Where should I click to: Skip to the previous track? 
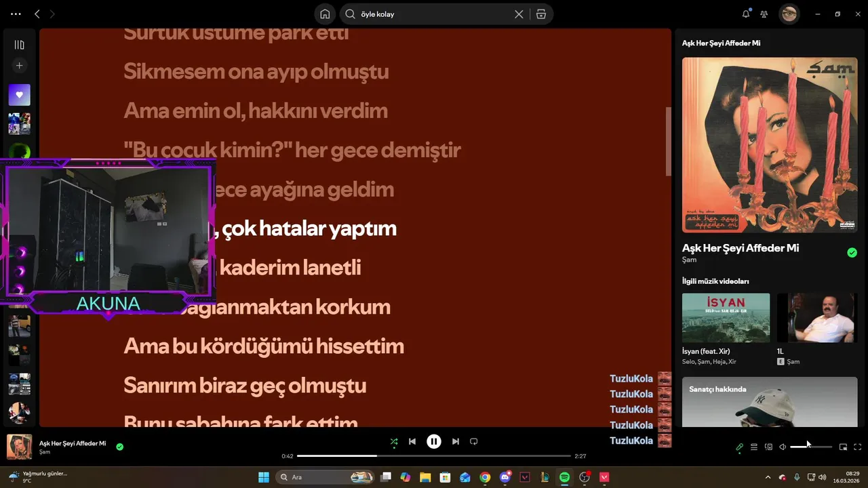412,441
